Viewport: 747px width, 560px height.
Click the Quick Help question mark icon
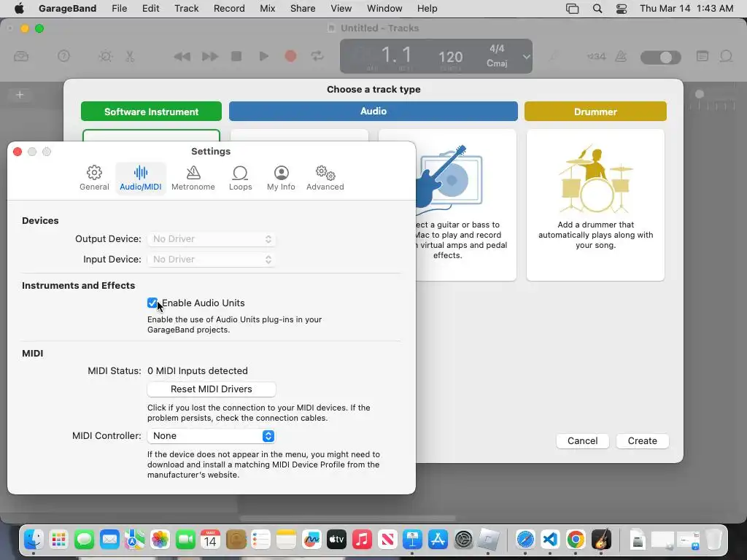(63, 56)
